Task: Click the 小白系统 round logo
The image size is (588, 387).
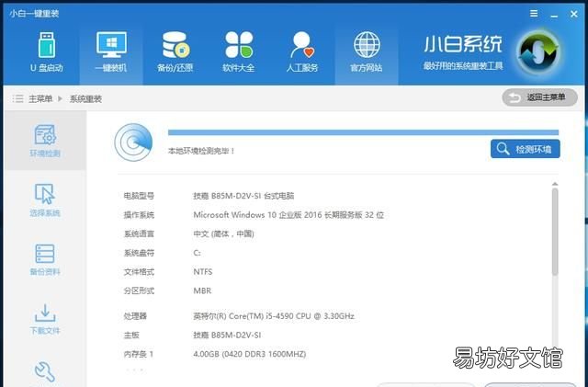Action: [x=538, y=53]
